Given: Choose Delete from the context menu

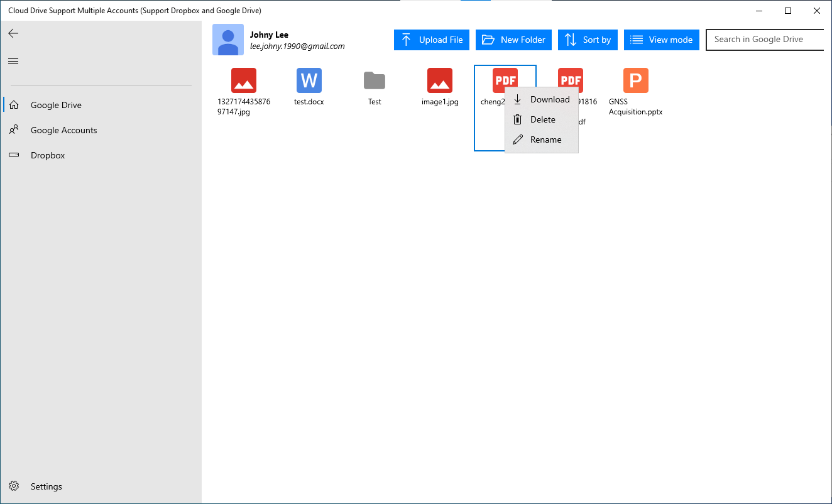Looking at the screenshot, I should (542, 119).
